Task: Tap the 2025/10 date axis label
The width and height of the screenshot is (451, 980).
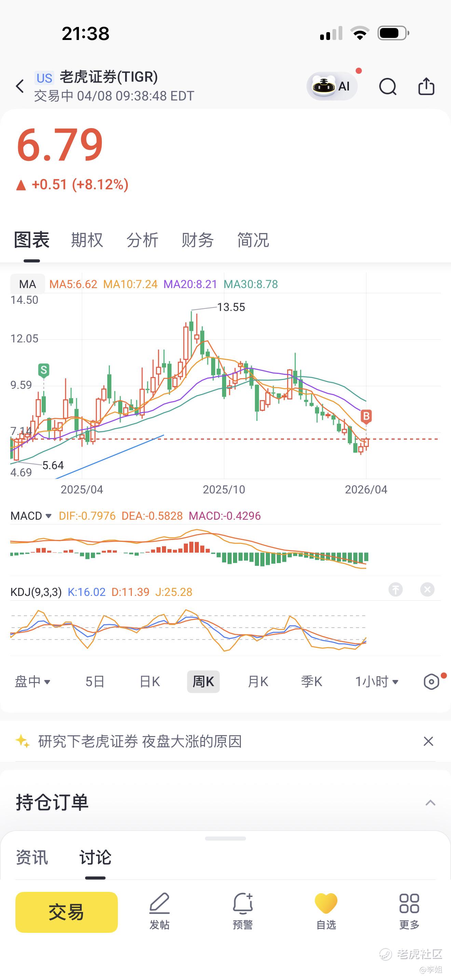Action: [224, 489]
